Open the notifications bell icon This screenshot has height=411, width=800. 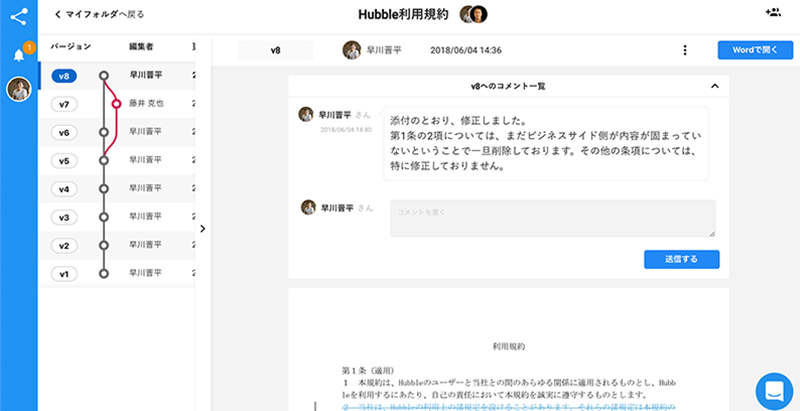19,55
